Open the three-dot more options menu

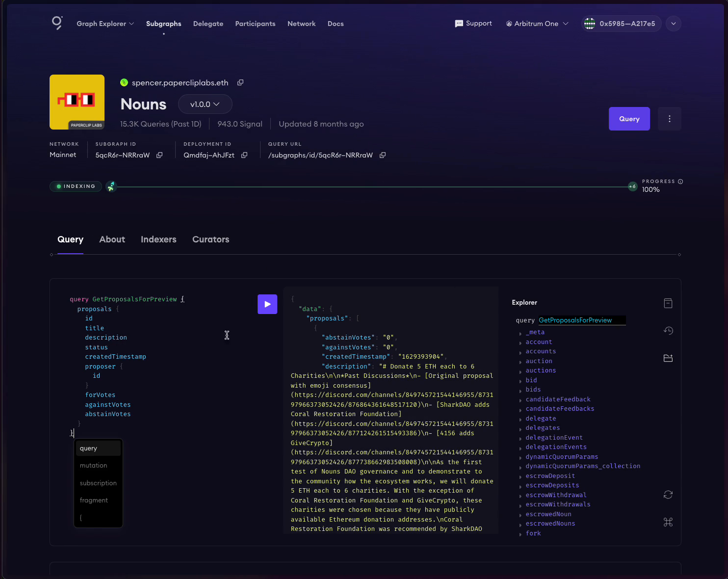670,119
